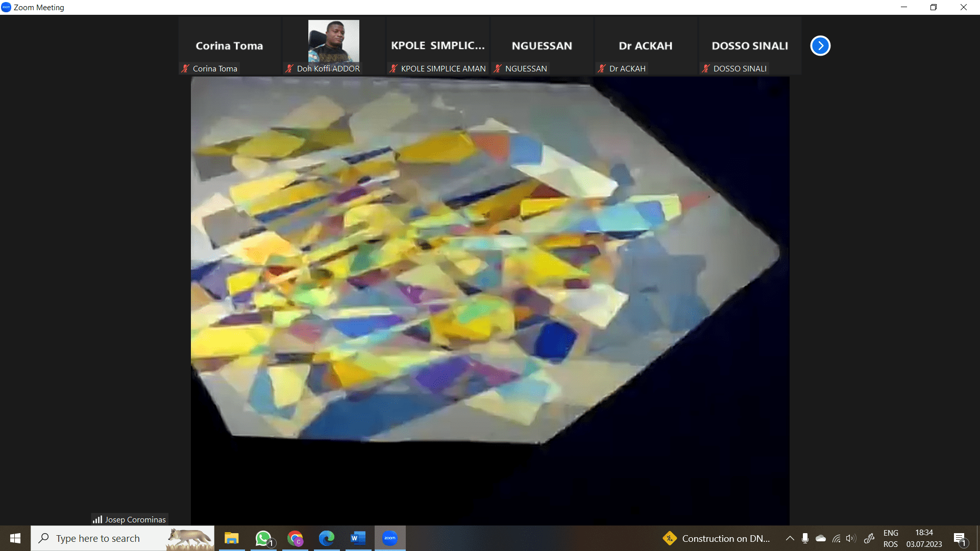
Task: Open Wi-Fi network tray icon
Action: point(836,538)
